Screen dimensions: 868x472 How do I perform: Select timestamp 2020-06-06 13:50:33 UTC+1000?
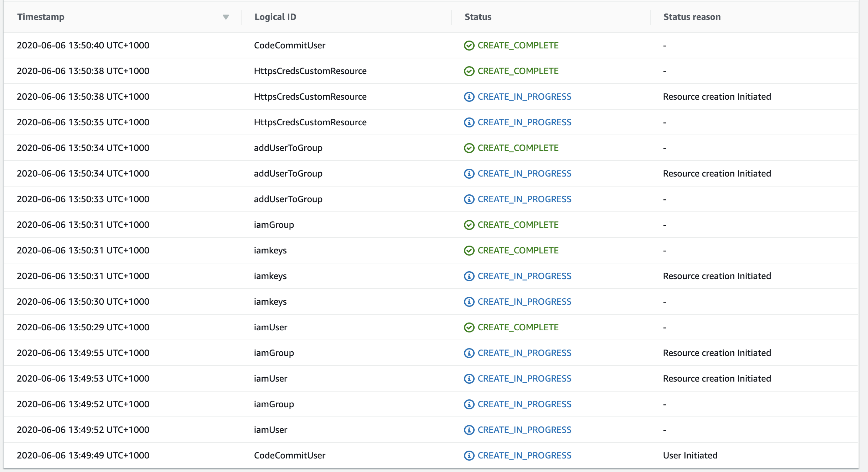[83, 199]
